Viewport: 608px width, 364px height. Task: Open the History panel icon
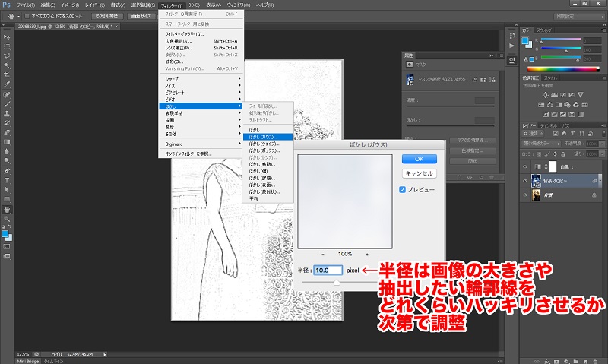(512, 35)
